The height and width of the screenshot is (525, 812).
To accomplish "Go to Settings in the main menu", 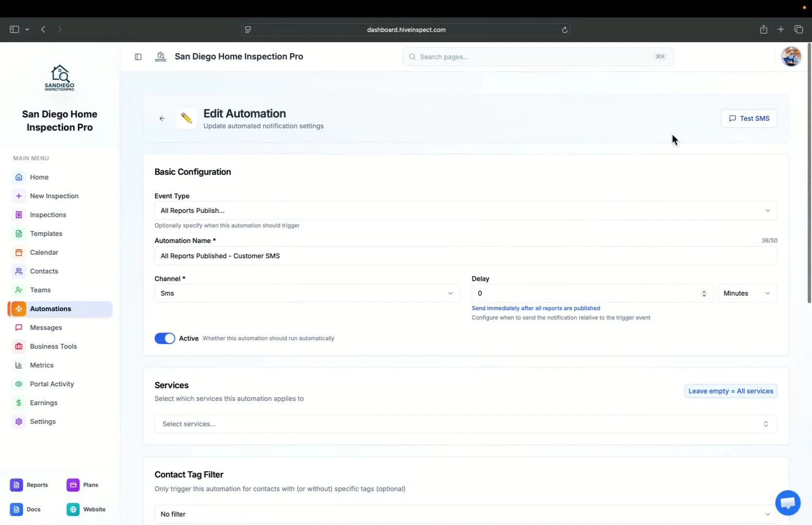I will (x=43, y=421).
